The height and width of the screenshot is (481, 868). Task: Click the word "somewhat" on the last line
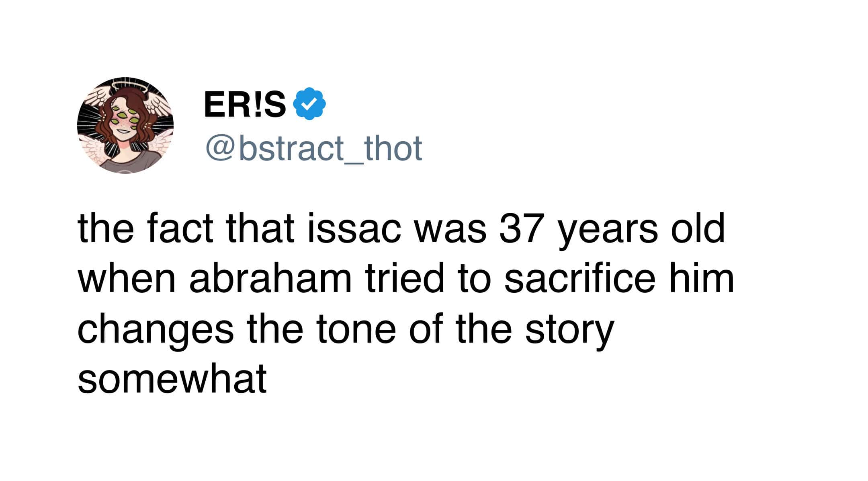click(172, 379)
